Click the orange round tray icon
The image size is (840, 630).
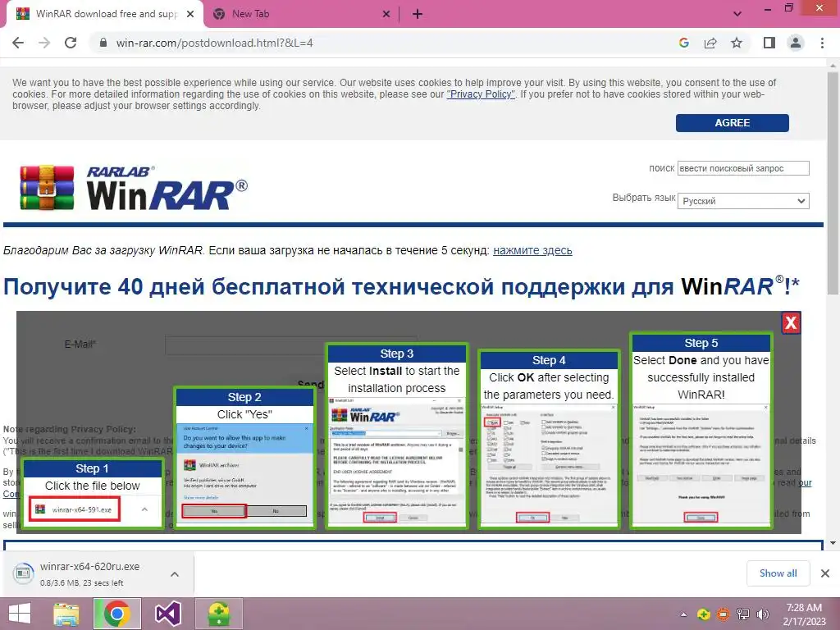[x=724, y=614]
